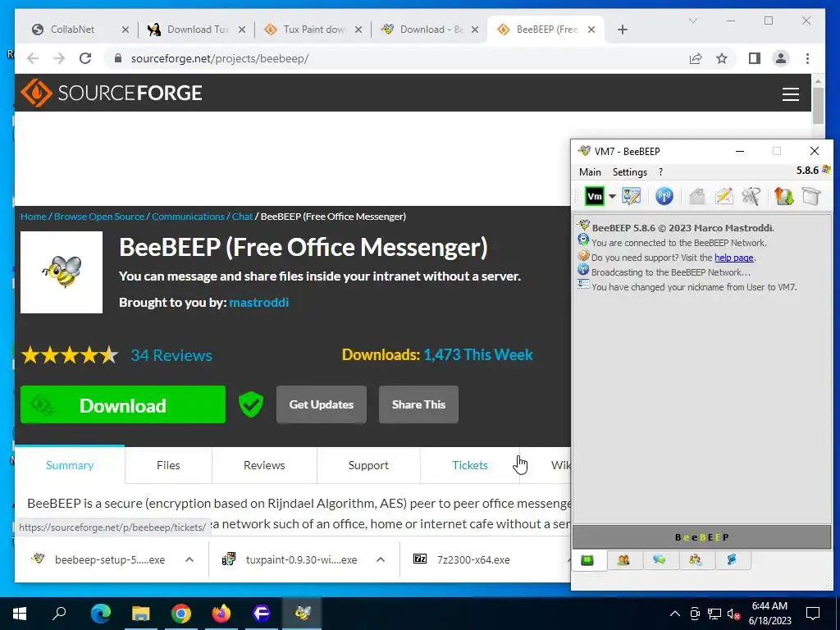Show hidden system tray icons
The image size is (840, 630).
click(x=675, y=614)
